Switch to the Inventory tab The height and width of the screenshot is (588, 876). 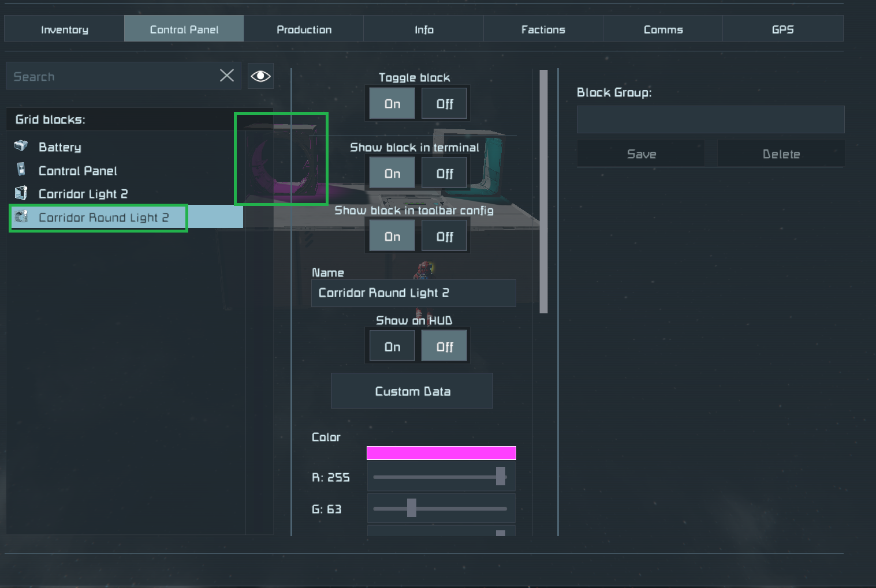(x=65, y=29)
